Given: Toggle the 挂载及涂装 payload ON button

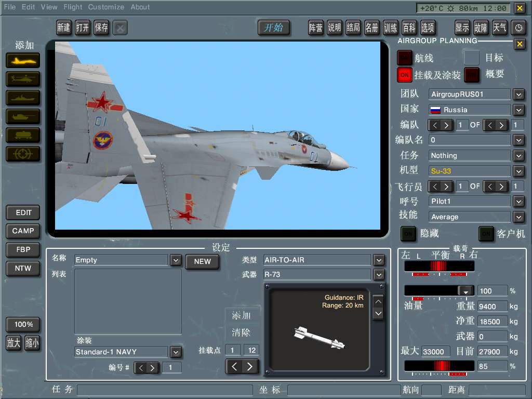Looking at the screenshot, I should click(404, 75).
